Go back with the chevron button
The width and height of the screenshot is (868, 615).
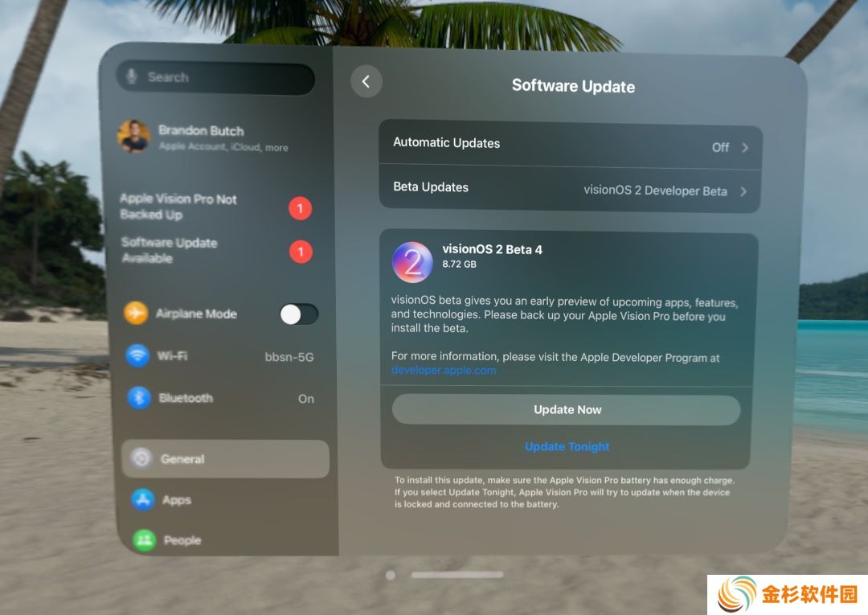click(366, 81)
